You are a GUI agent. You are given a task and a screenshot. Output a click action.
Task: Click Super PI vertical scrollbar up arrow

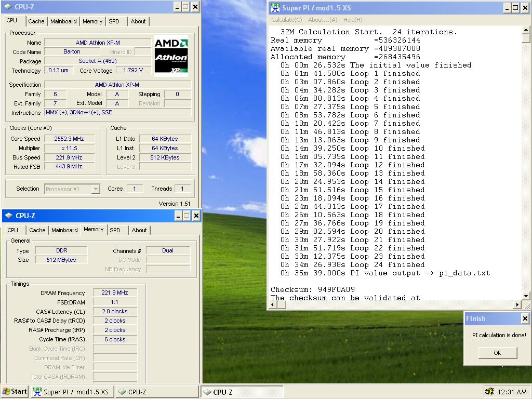point(526,30)
